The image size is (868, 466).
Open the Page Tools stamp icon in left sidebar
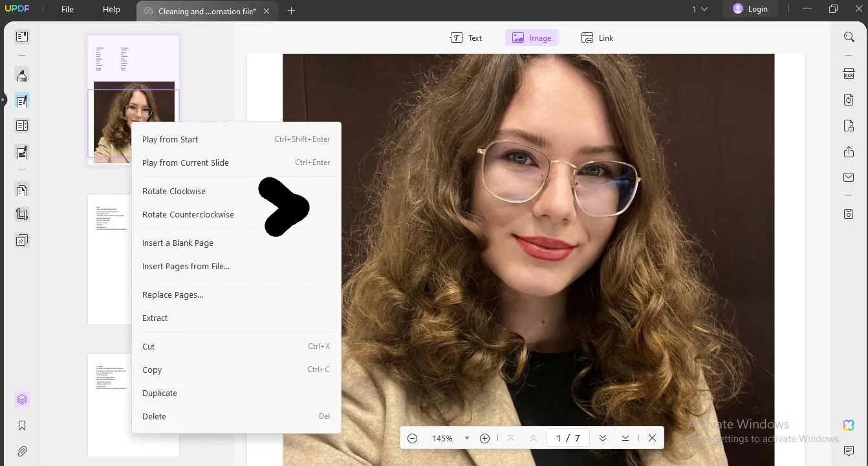coord(22,240)
